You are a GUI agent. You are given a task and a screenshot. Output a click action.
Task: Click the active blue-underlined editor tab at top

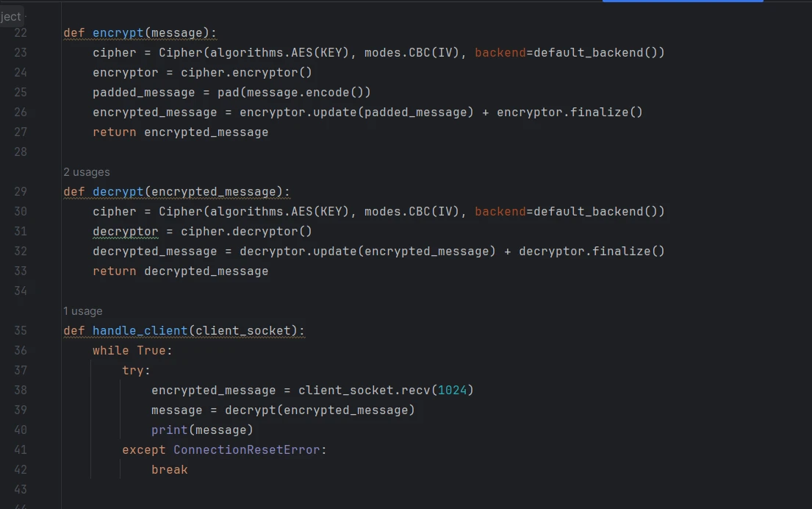(x=683, y=1)
